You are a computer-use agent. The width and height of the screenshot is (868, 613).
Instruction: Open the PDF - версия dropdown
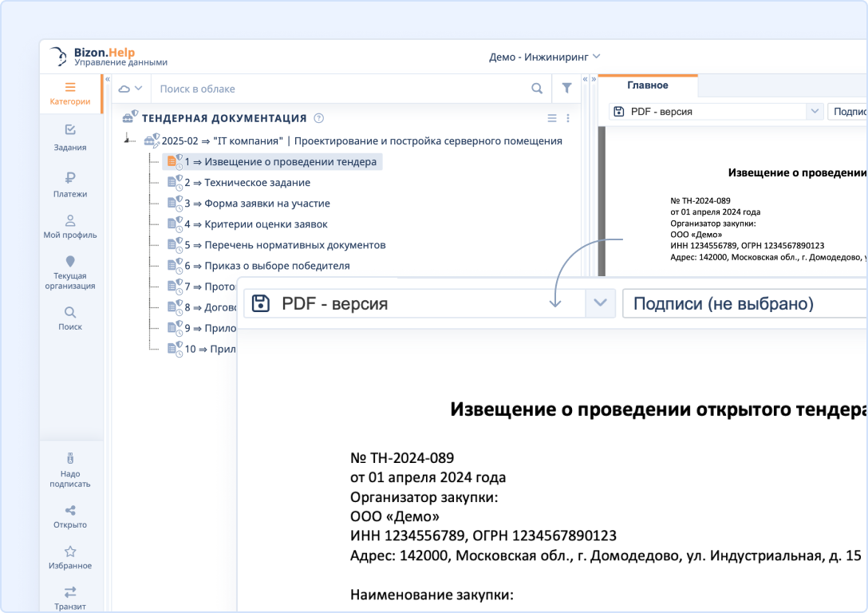coord(600,303)
